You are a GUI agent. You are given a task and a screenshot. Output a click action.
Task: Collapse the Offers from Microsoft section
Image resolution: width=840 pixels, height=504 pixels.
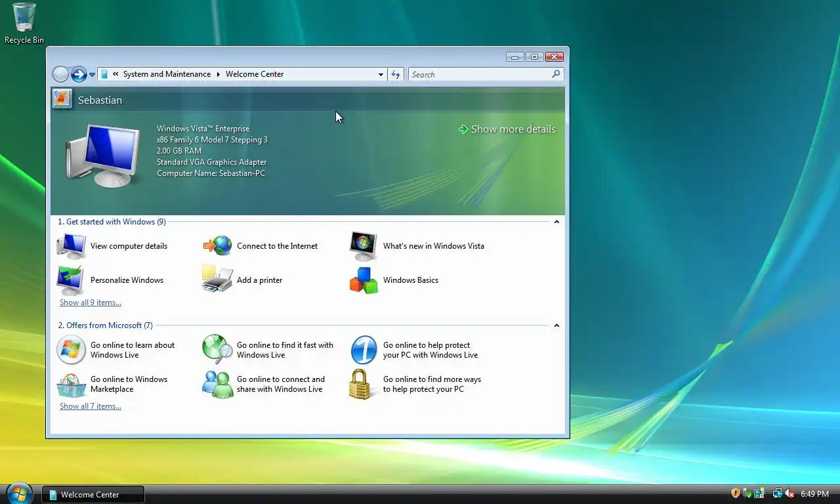tap(556, 325)
